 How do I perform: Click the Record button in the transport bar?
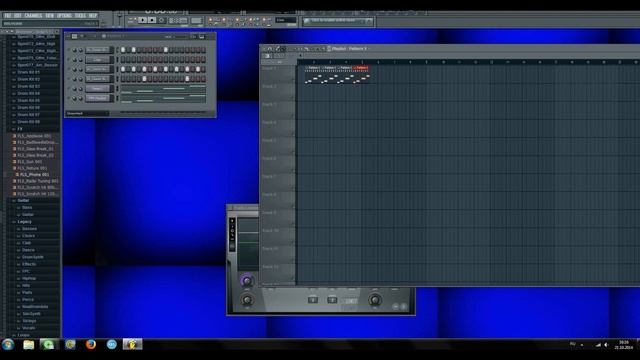click(x=161, y=20)
